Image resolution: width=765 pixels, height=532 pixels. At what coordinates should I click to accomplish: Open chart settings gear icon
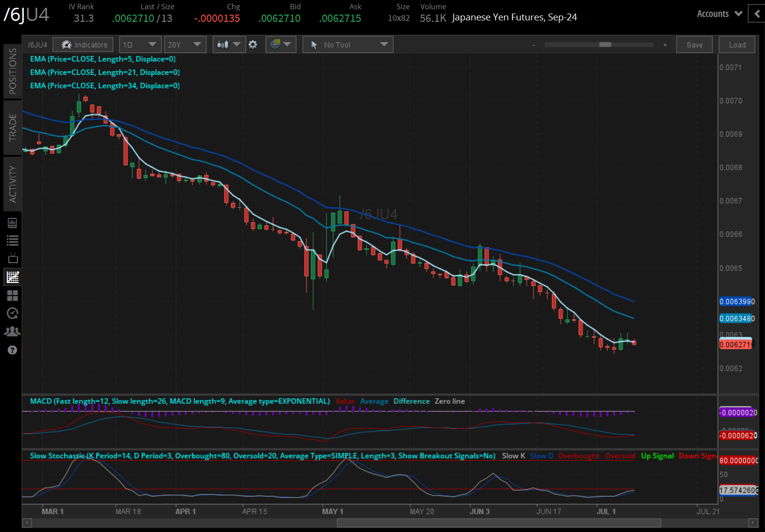pyautogui.click(x=253, y=45)
